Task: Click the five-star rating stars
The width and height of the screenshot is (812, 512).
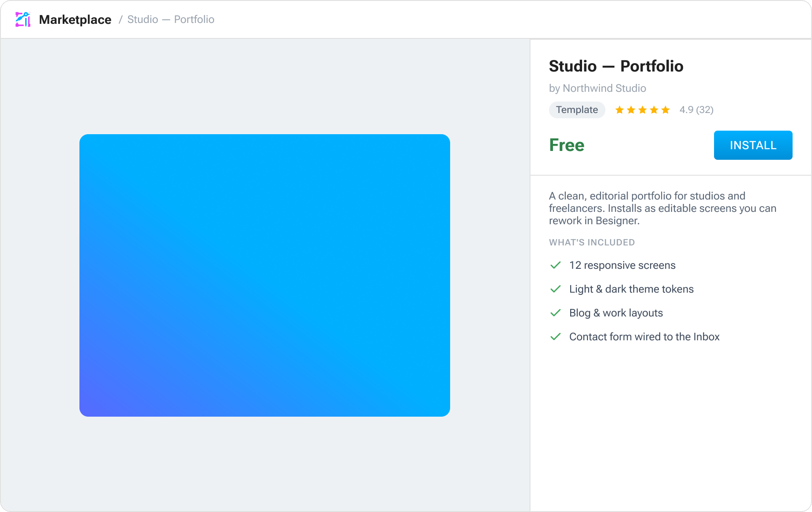Action: [x=643, y=110]
